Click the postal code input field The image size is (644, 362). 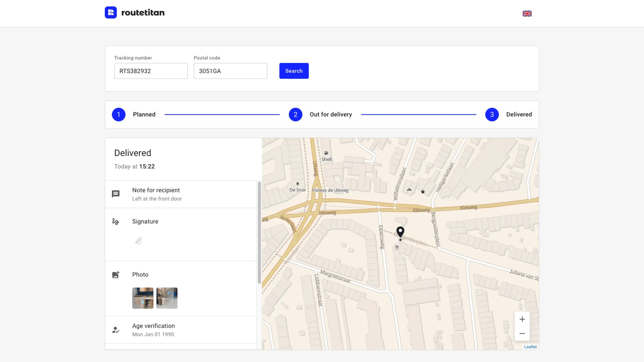click(x=230, y=71)
